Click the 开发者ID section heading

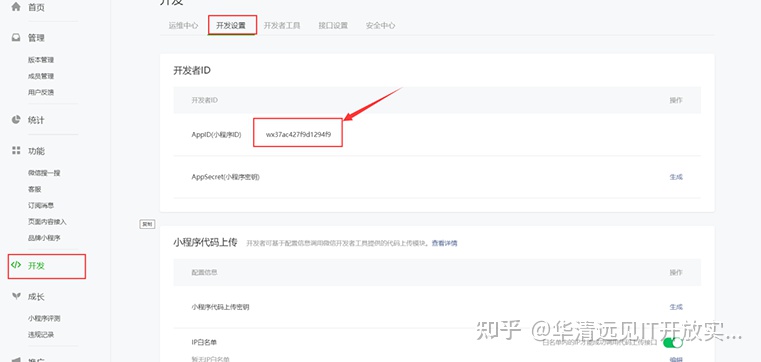192,70
